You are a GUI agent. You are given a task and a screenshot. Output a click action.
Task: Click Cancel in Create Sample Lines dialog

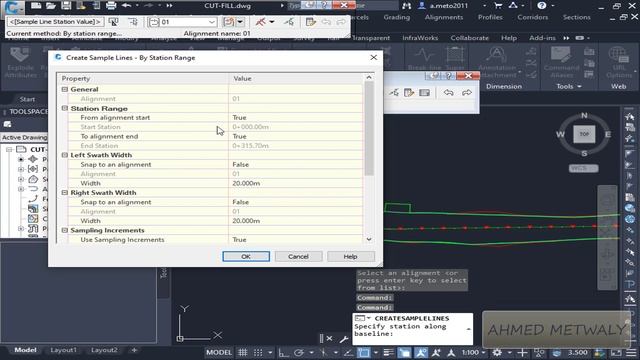point(298,256)
